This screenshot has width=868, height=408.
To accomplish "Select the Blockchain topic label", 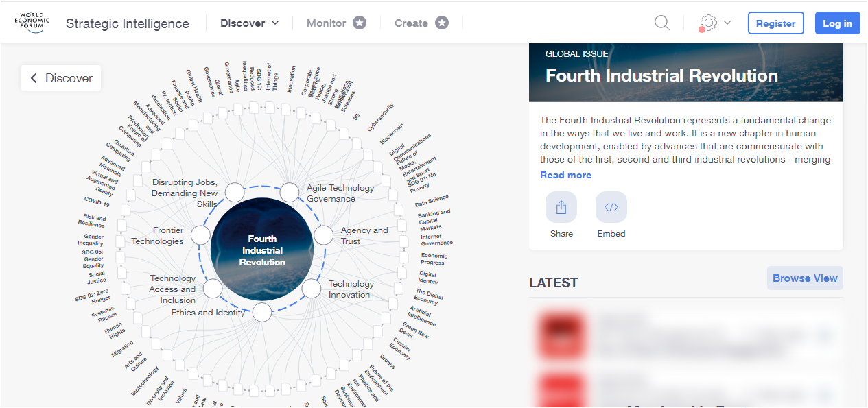I will [x=392, y=134].
